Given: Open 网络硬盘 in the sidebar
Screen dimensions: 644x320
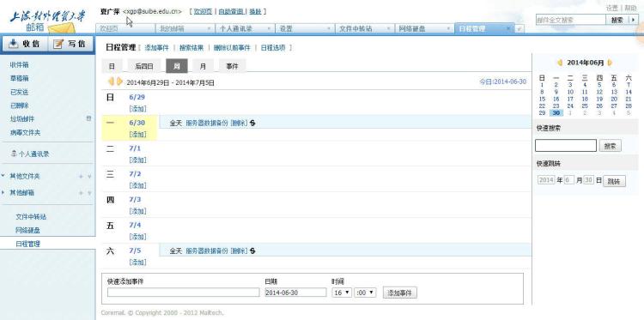Looking at the screenshot, I should (x=28, y=230).
